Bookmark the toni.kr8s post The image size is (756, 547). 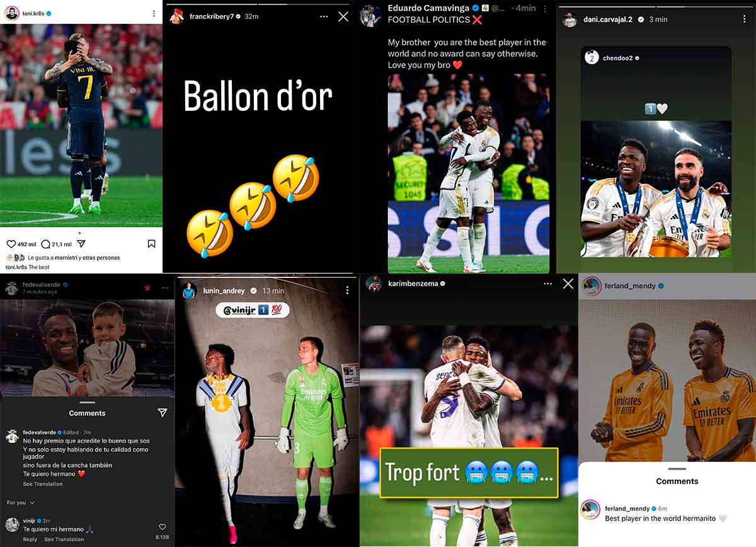tap(152, 244)
